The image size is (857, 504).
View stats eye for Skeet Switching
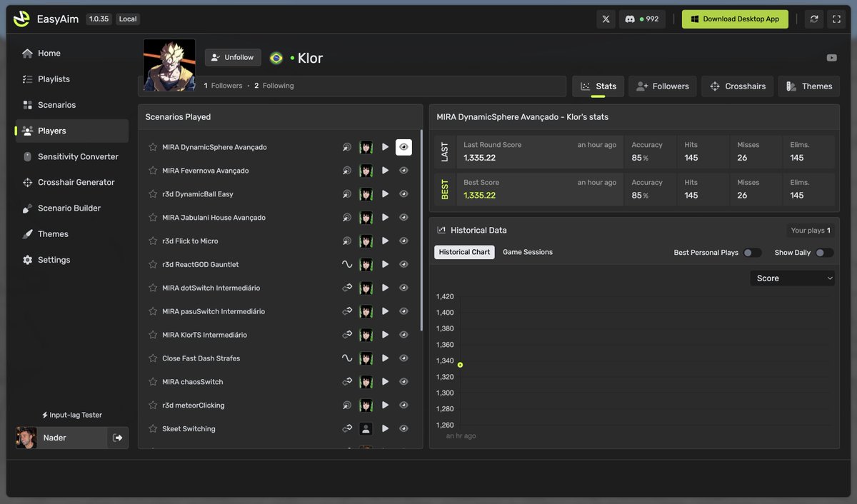pyautogui.click(x=404, y=428)
